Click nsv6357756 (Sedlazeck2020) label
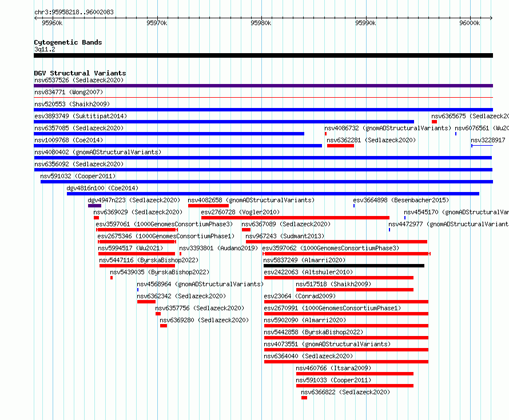 [x=200, y=308]
